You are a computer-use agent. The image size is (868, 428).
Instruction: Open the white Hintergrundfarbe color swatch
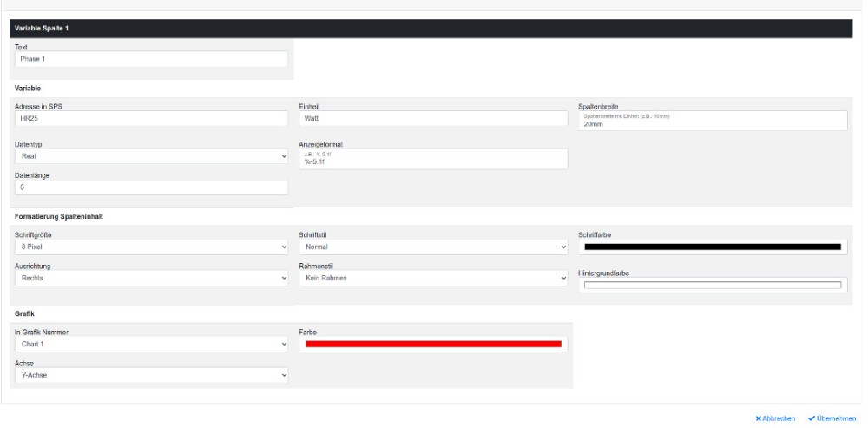click(x=712, y=285)
